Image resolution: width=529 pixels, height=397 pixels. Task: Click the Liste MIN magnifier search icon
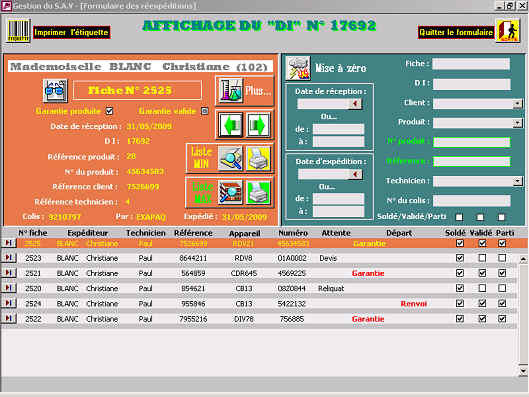230,158
